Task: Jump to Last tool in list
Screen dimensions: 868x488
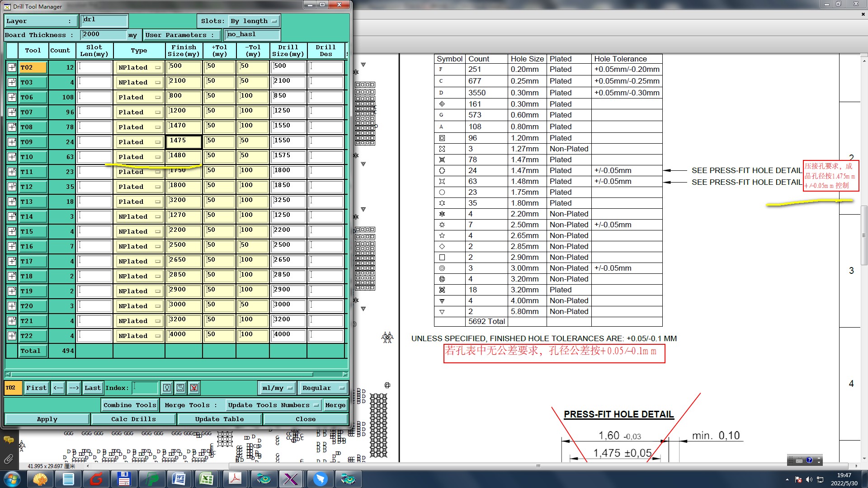Action: pyautogui.click(x=93, y=388)
